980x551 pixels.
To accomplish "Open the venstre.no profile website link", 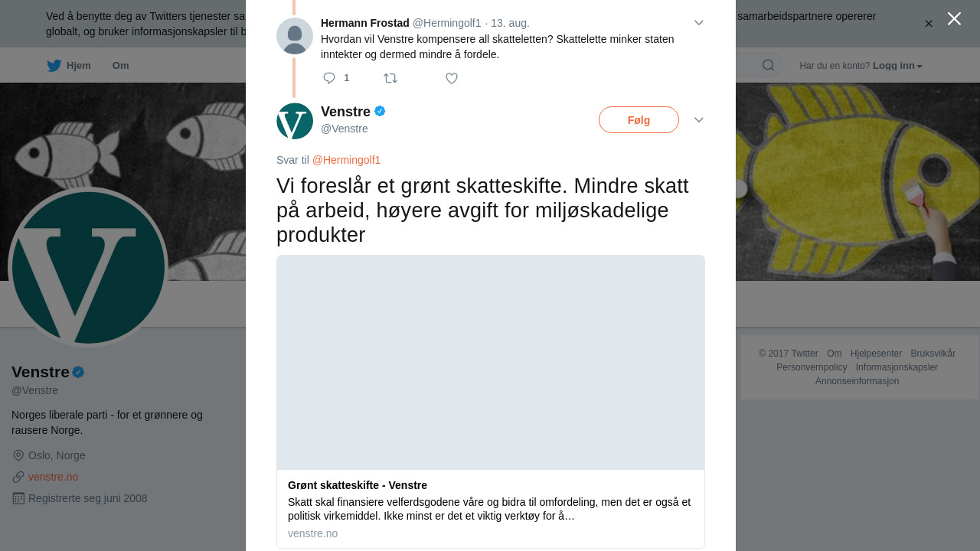I will pos(53,477).
